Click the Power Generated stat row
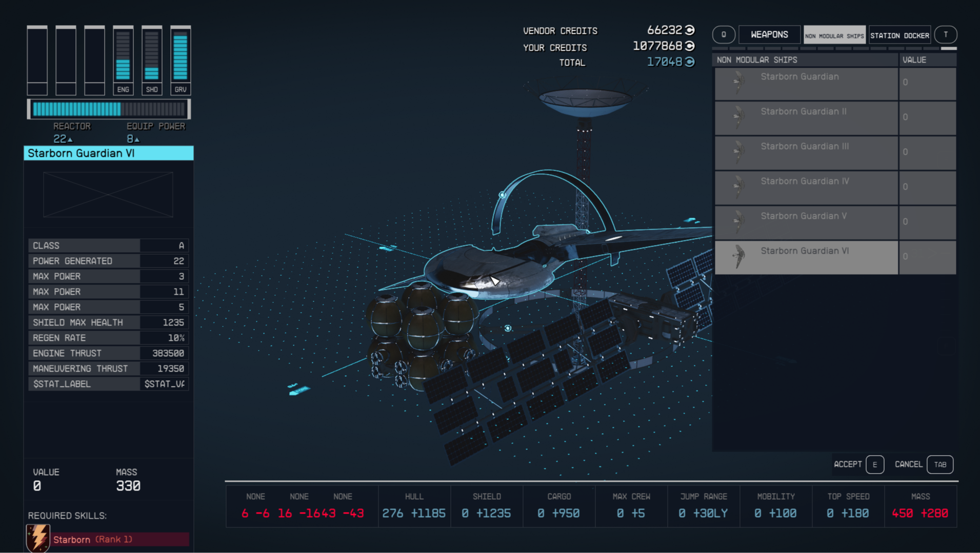 click(109, 261)
